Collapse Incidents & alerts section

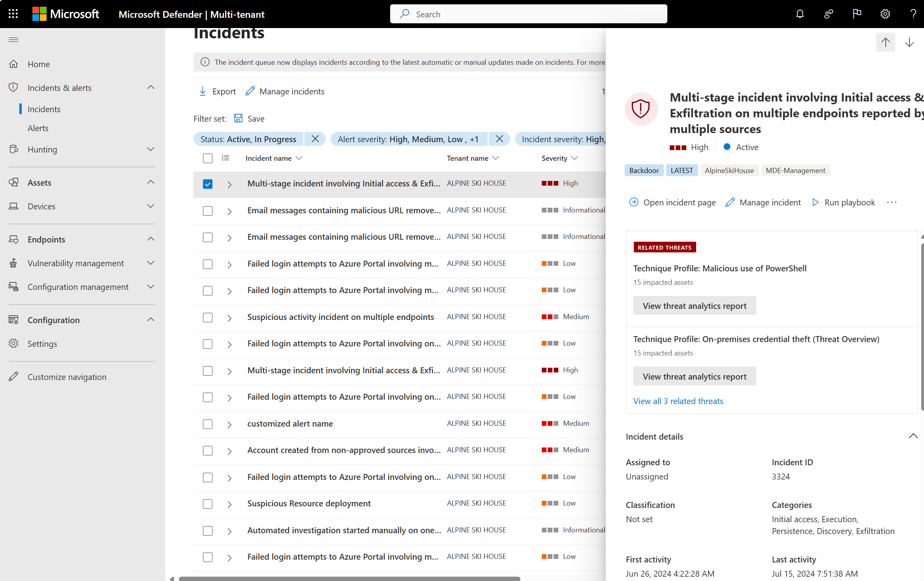pyautogui.click(x=150, y=87)
